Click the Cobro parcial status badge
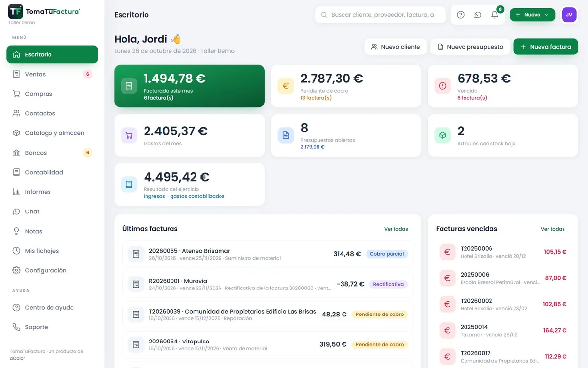588x368 pixels. (387, 254)
